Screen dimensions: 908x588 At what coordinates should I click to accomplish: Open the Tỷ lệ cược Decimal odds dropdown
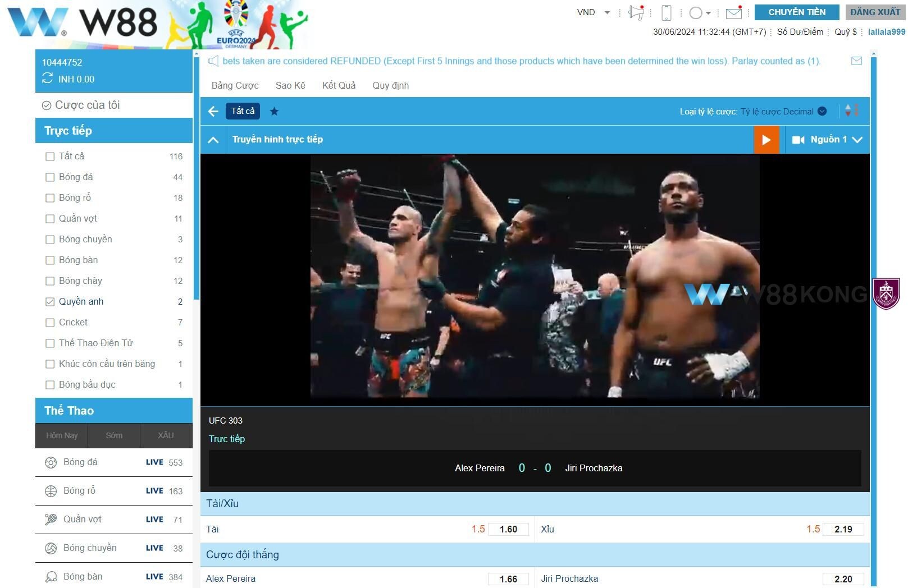(x=783, y=111)
